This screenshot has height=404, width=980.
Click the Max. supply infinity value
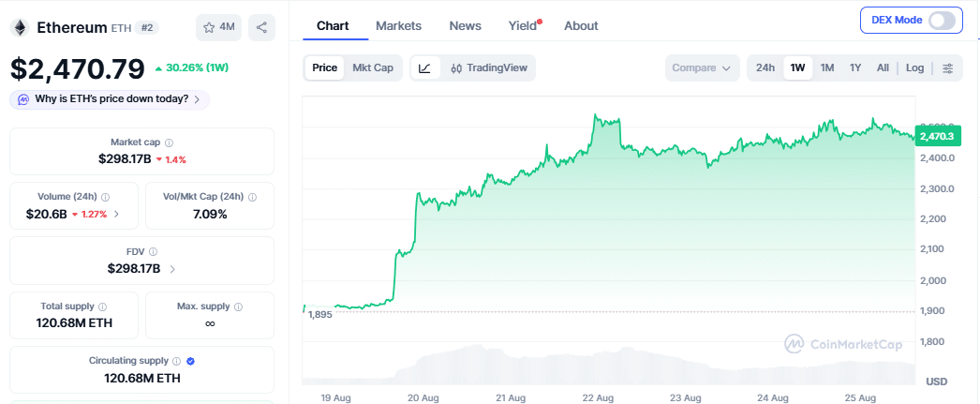[x=209, y=323]
